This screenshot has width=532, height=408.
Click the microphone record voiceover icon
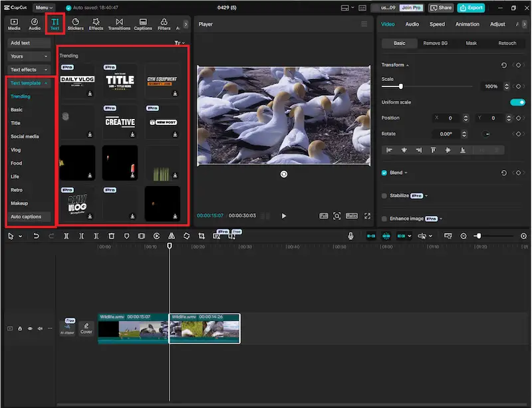pos(350,236)
